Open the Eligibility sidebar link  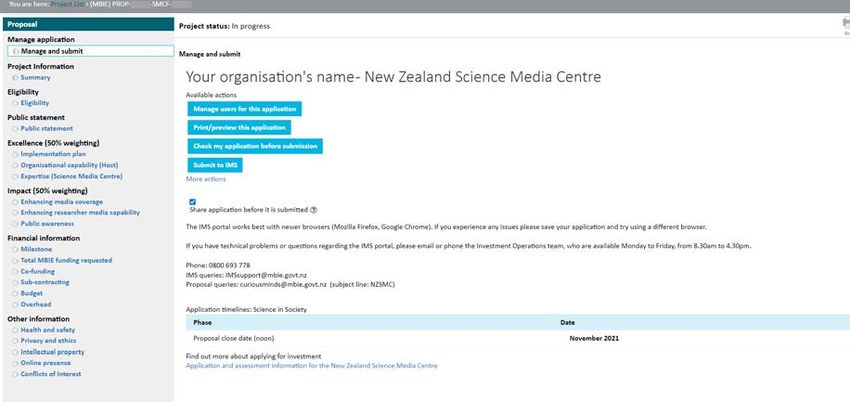click(35, 103)
